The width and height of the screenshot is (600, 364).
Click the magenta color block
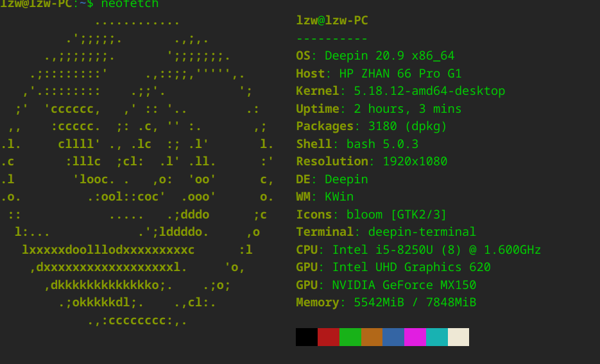pyautogui.click(x=415, y=337)
